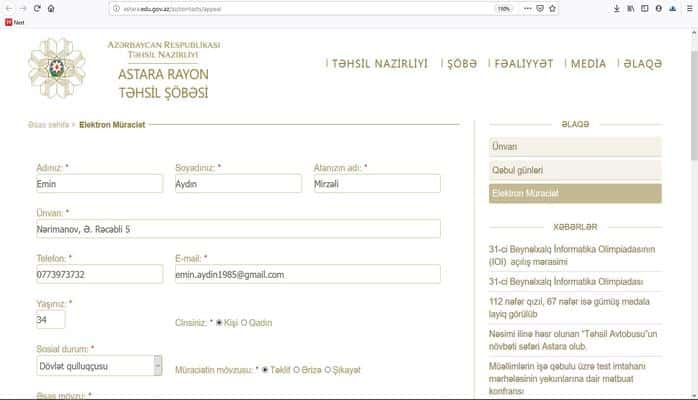Image resolution: width=698 pixels, height=400 pixels.
Task: Expand the Sosial durum dropdown
Action: (x=157, y=365)
